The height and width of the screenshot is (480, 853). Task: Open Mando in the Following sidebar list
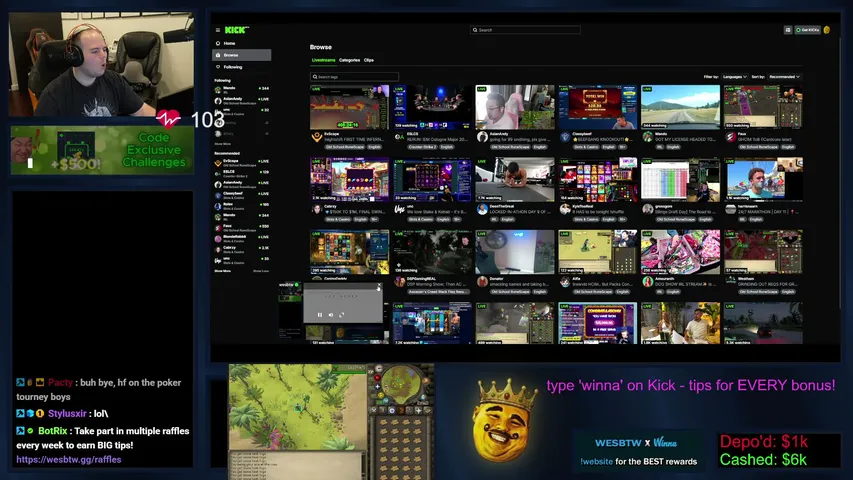point(242,89)
